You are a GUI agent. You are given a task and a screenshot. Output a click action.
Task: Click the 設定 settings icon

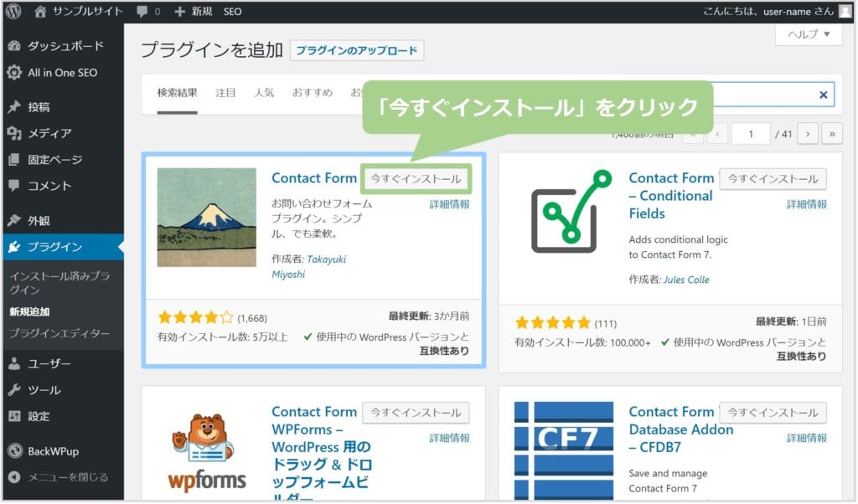(x=15, y=416)
